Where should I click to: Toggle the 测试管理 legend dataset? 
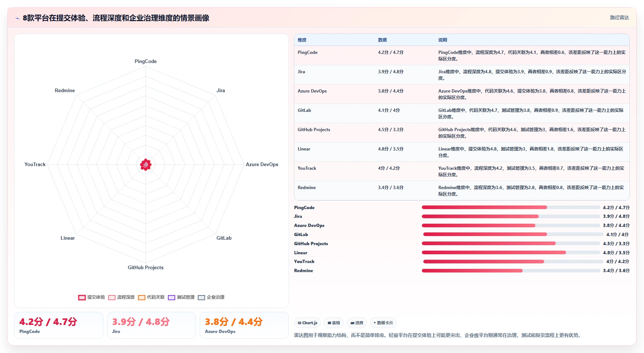tap(181, 297)
